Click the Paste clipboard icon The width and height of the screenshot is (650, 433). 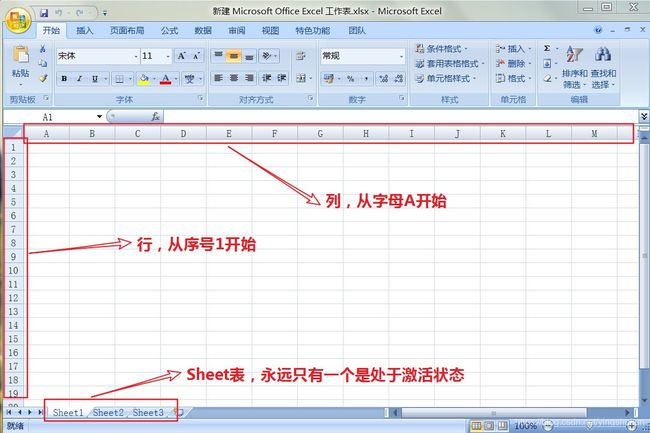[x=21, y=55]
